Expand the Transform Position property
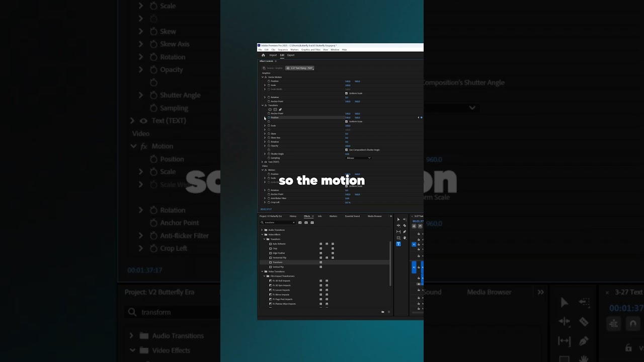 click(x=265, y=118)
